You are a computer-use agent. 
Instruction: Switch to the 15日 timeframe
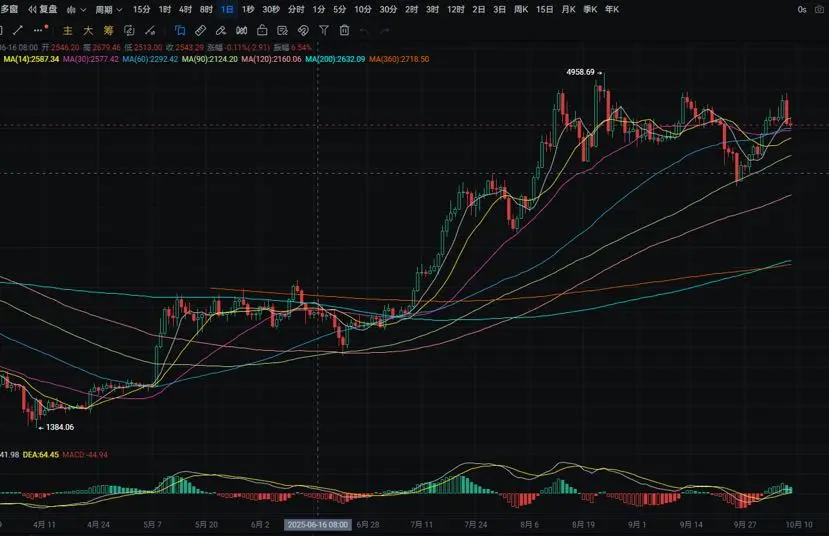click(545, 10)
